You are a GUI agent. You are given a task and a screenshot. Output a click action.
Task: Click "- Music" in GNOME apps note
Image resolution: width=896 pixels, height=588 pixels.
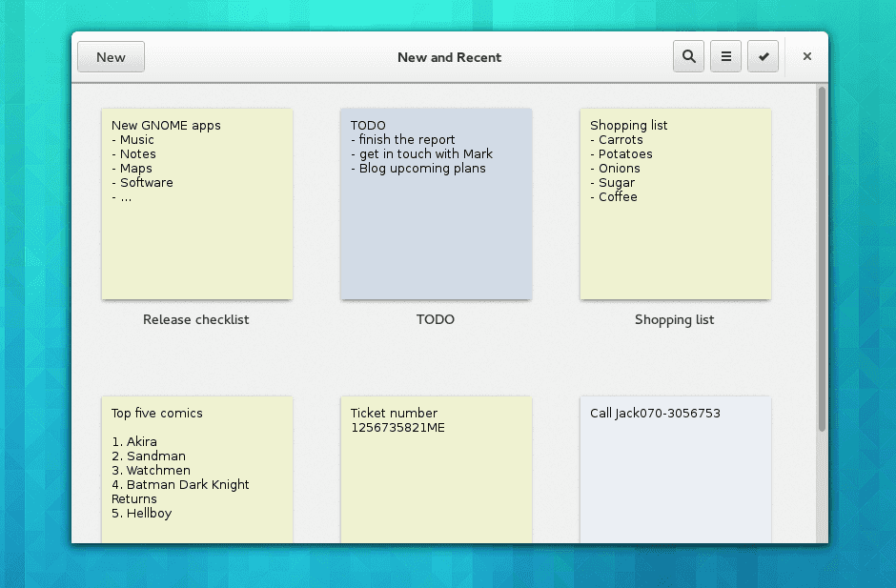132,140
